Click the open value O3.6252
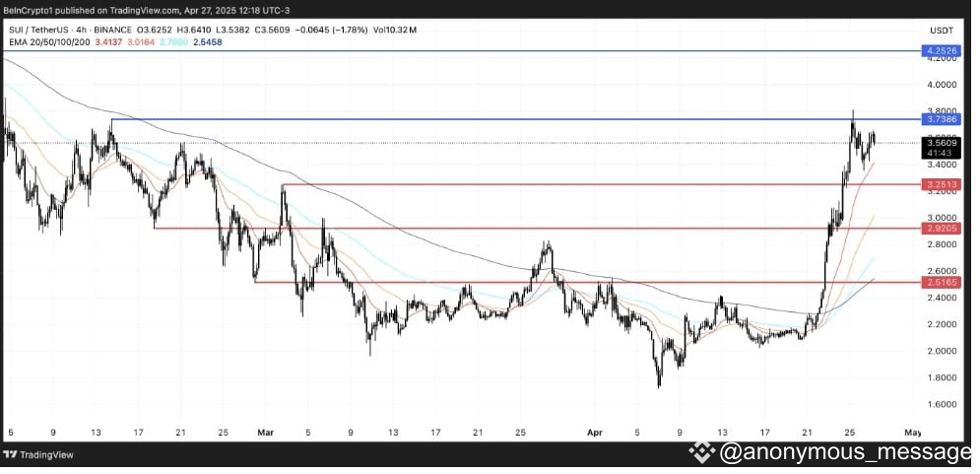This screenshot has height=474, width=980. tap(155, 30)
